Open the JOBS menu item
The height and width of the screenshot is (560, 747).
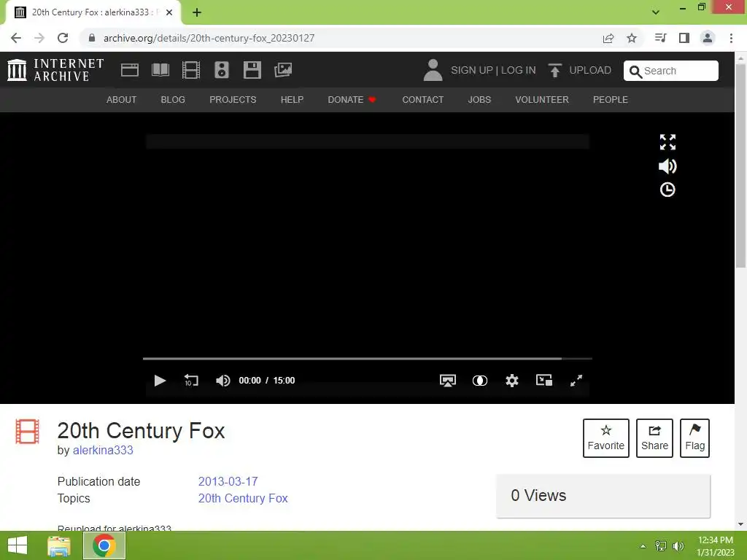coord(479,99)
